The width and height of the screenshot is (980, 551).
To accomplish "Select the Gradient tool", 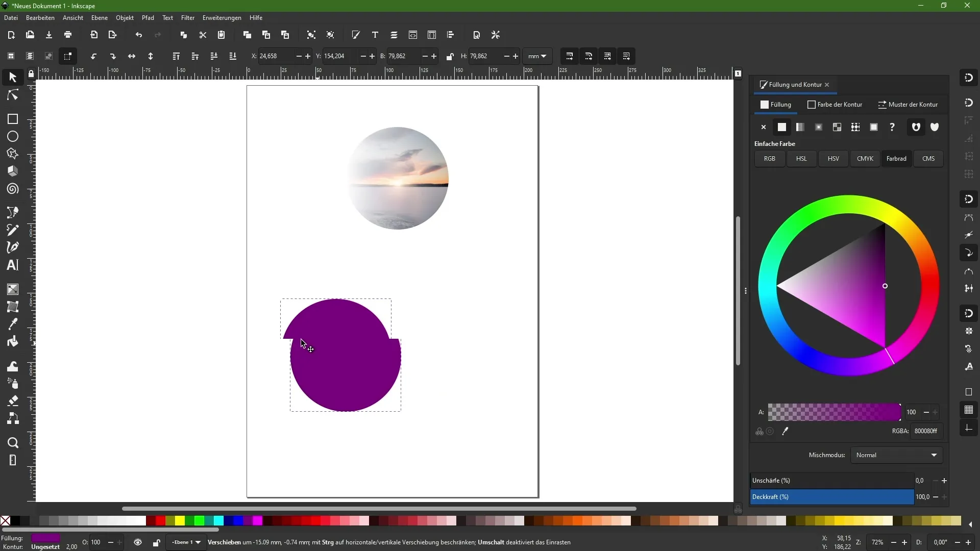I will pyautogui.click(x=12, y=289).
